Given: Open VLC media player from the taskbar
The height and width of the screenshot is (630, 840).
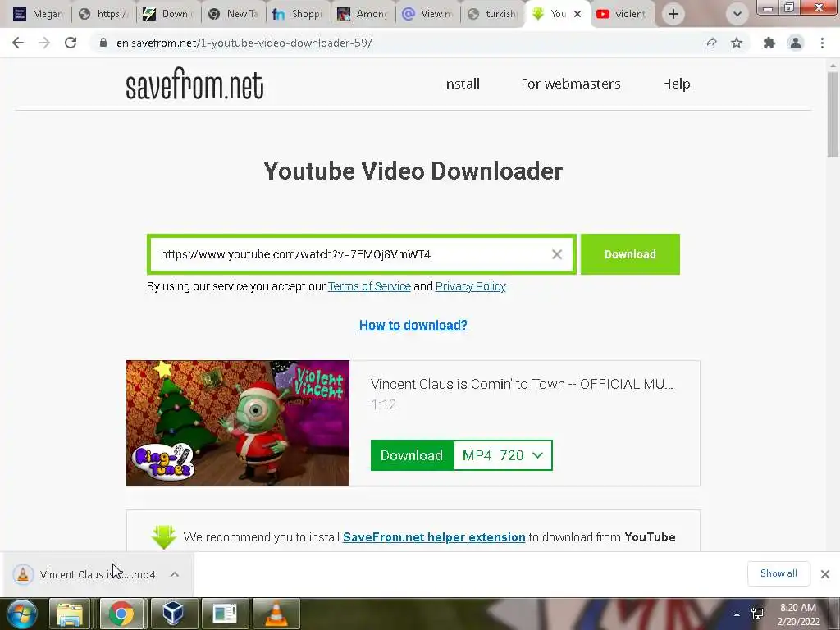Looking at the screenshot, I should (276, 614).
